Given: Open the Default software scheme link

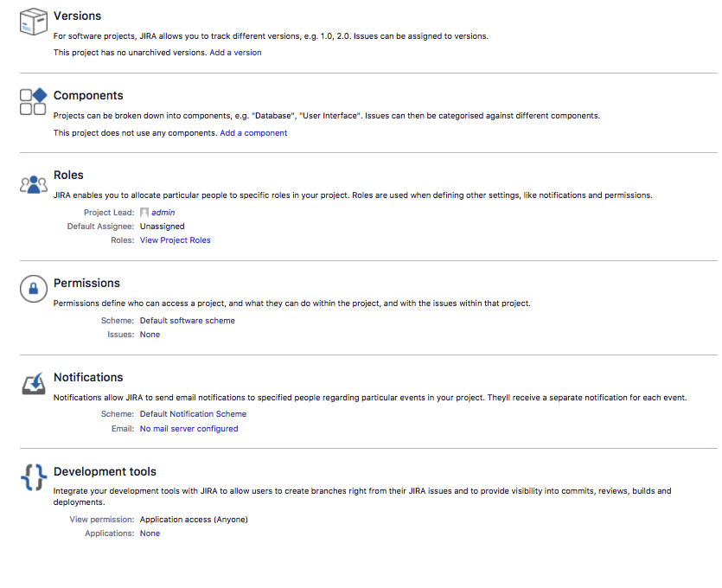Looking at the screenshot, I should 188,321.
